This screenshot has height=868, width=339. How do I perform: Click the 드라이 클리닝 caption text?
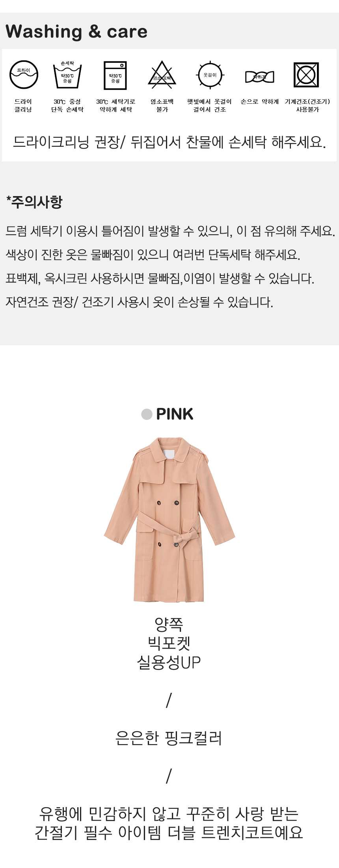click(x=23, y=105)
